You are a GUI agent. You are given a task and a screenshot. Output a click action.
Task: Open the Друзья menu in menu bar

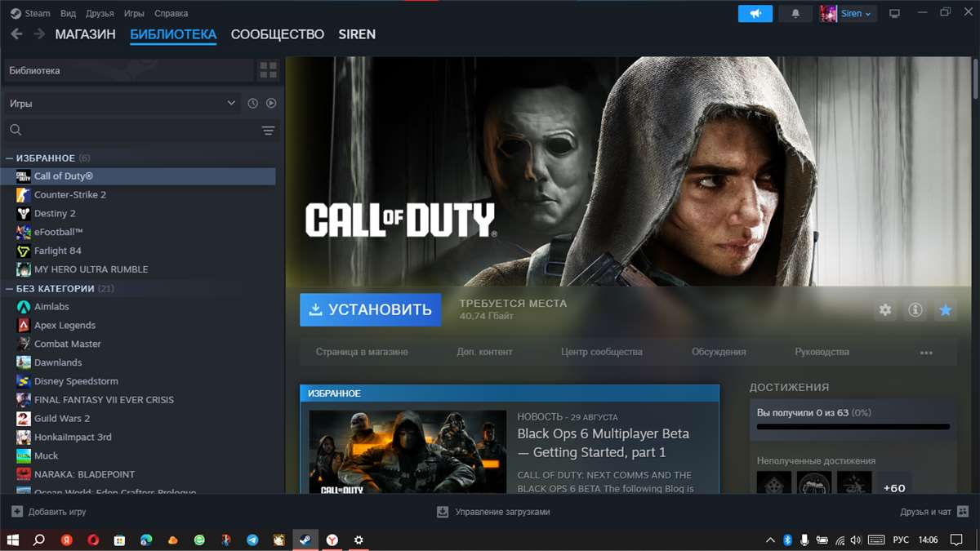point(99,13)
